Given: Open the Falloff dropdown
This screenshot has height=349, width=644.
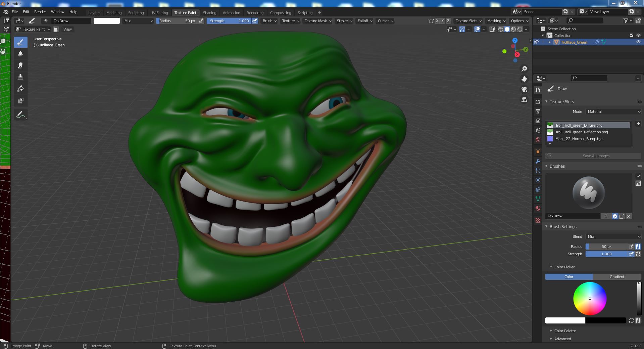Looking at the screenshot, I should (364, 21).
